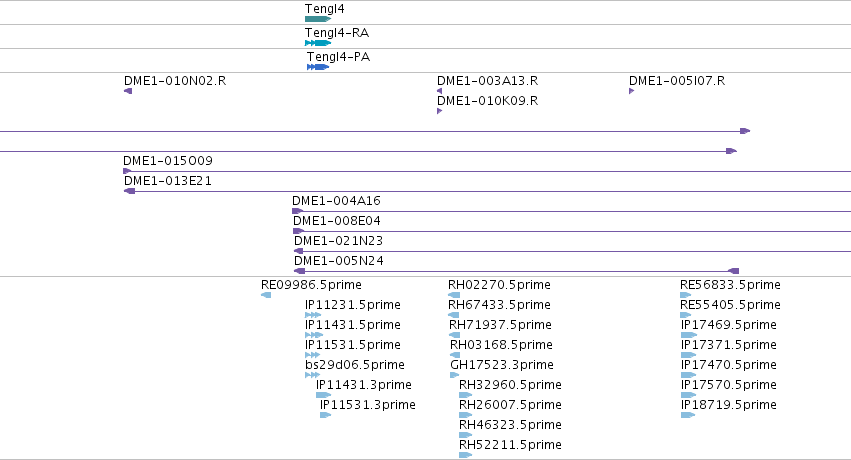The width and height of the screenshot is (851, 460).
Task: Select the RE55405.5prime EST glyph
Action: tap(686, 315)
